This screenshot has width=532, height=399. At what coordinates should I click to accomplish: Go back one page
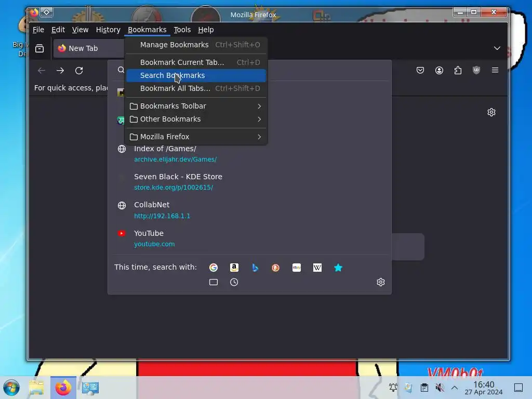42,71
